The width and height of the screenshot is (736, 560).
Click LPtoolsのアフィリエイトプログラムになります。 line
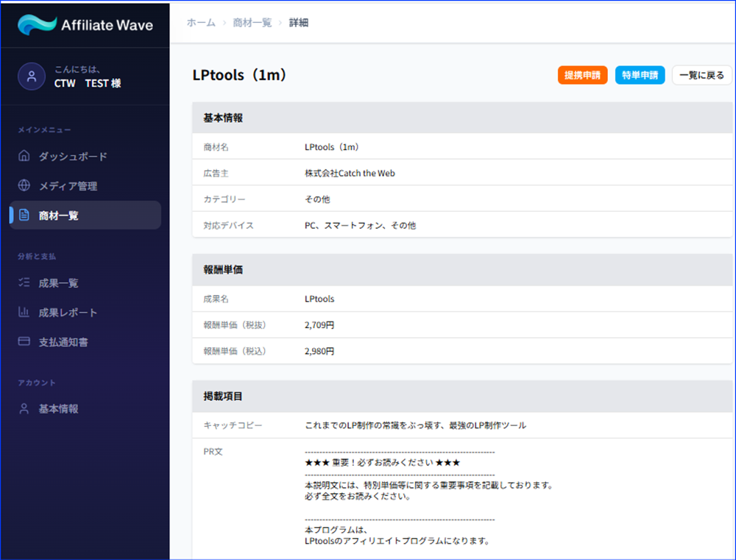pyautogui.click(x=397, y=541)
